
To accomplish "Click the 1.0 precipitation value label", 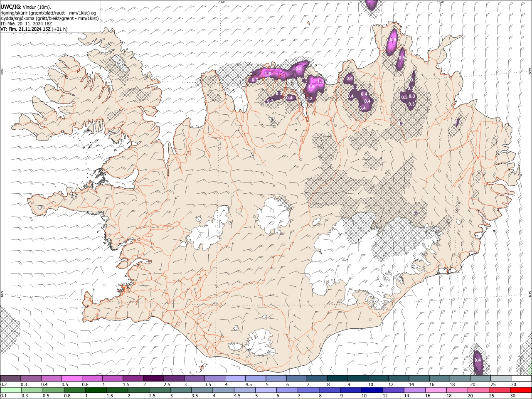I will pos(311,86).
